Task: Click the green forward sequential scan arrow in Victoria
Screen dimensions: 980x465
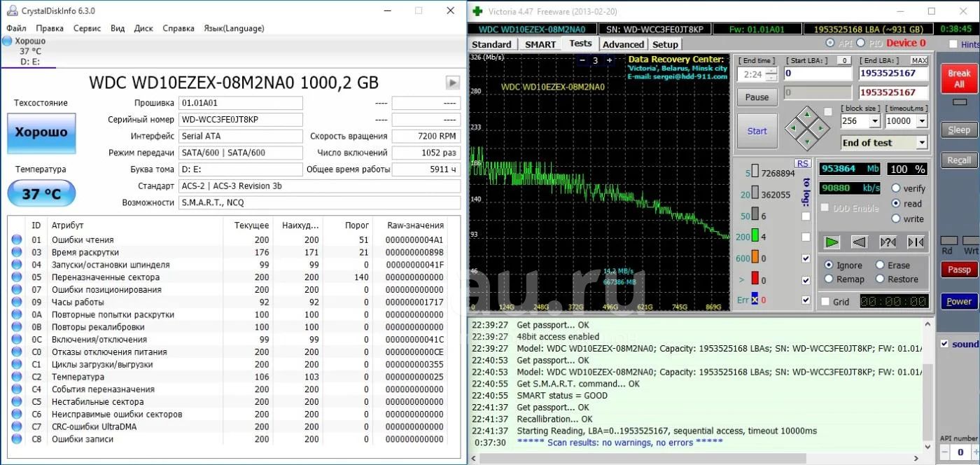Action: (832, 242)
